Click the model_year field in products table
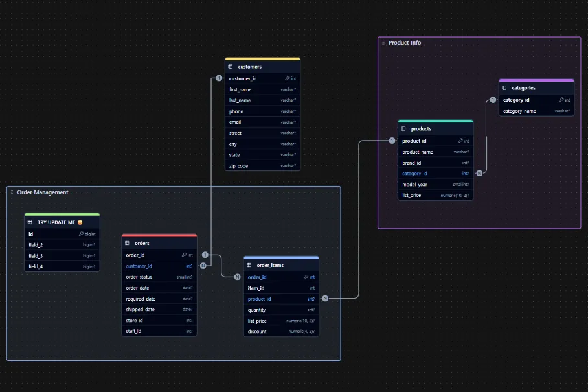Screen dimensions: 588x392 [x=416, y=184]
